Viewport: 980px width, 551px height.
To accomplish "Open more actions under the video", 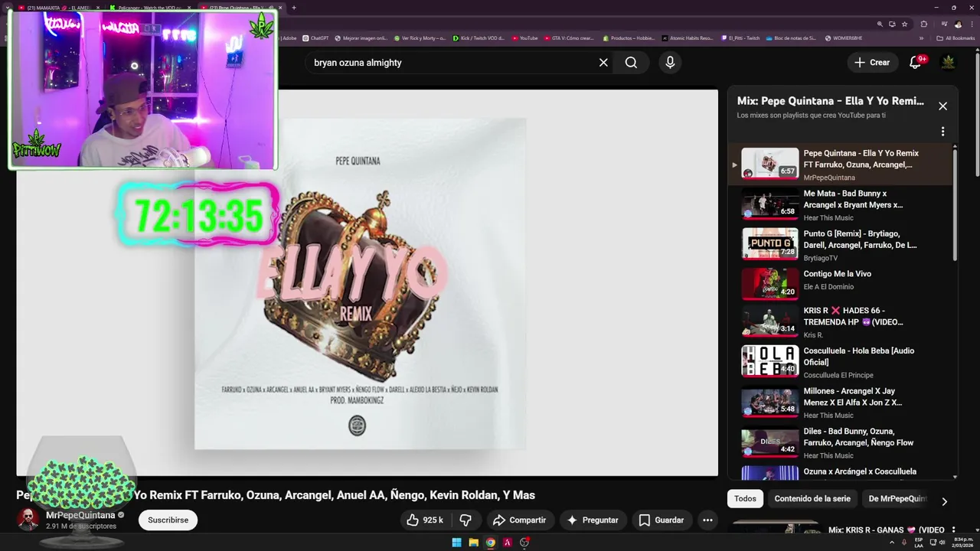I will pyautogui.click(x=707, y=520).
